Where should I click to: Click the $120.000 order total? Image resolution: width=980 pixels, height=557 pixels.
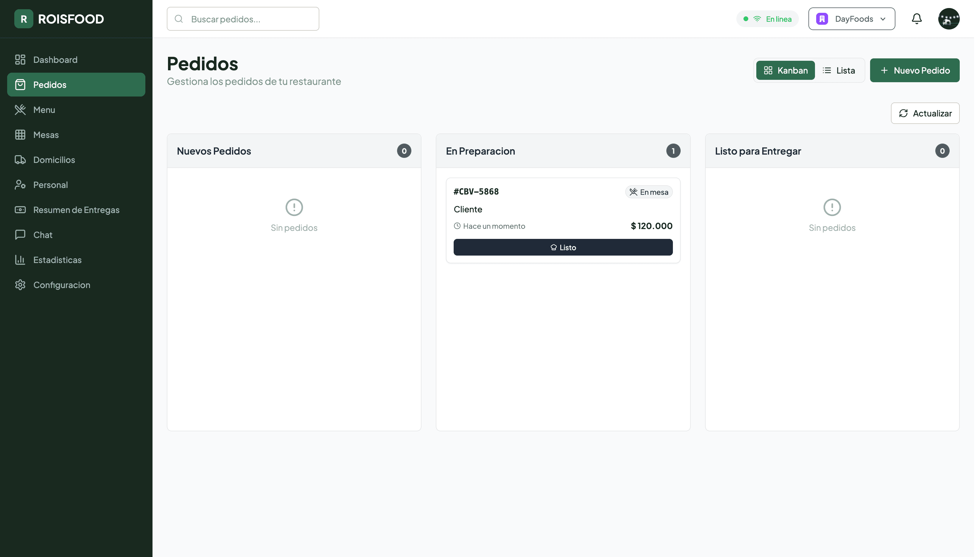click(651, 226)
